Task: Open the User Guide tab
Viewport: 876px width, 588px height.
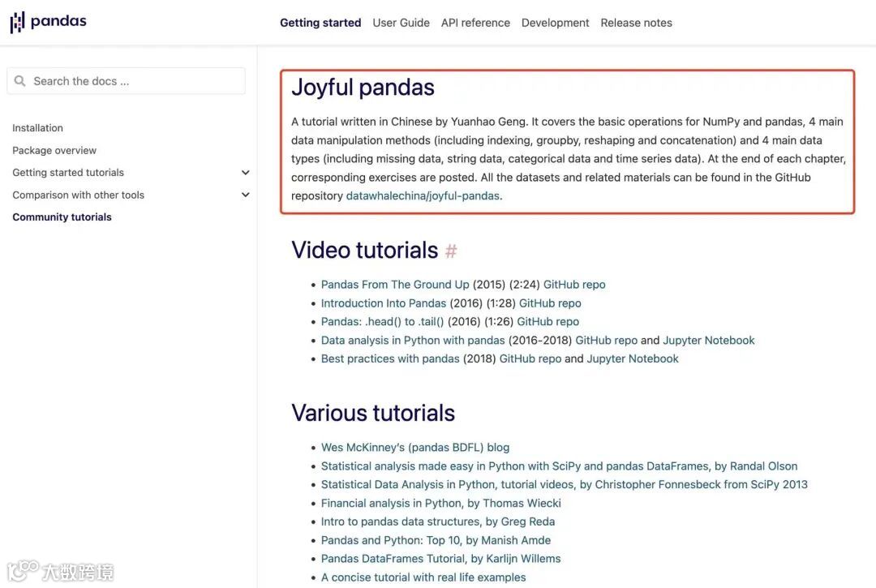Action: pyautogui.click(x=401, y=23)
